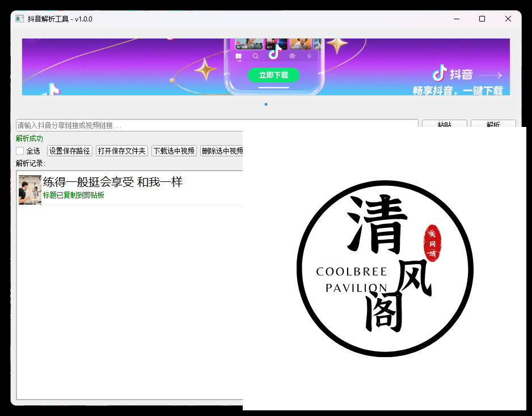Click the blue banner carousel dot

266,104
